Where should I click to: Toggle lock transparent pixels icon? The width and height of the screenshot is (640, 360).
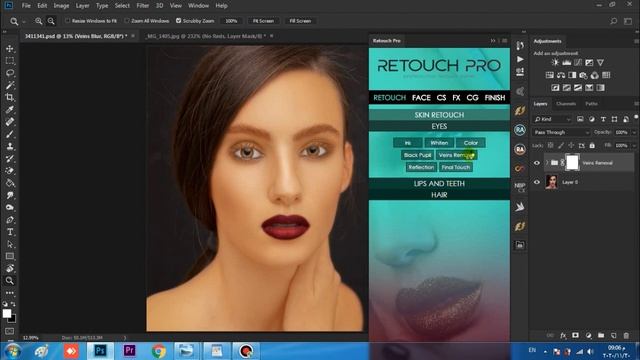[550, 145]
